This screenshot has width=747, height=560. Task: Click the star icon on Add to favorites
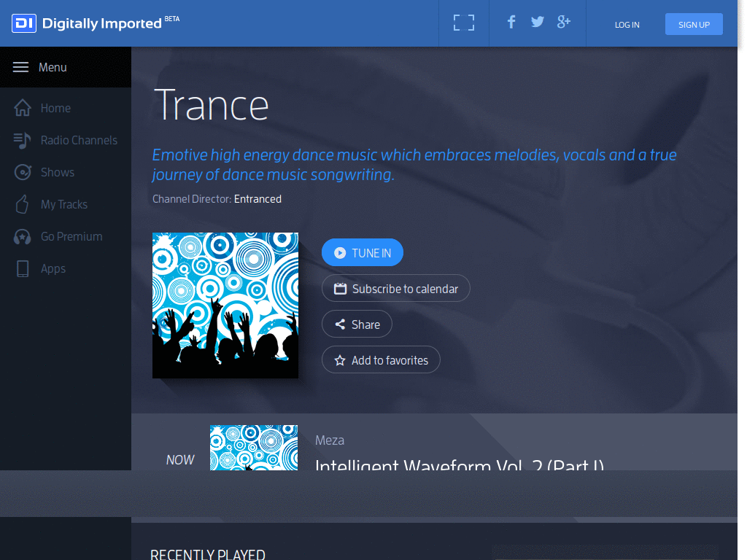pyautogui.click(x=340, y=360)
